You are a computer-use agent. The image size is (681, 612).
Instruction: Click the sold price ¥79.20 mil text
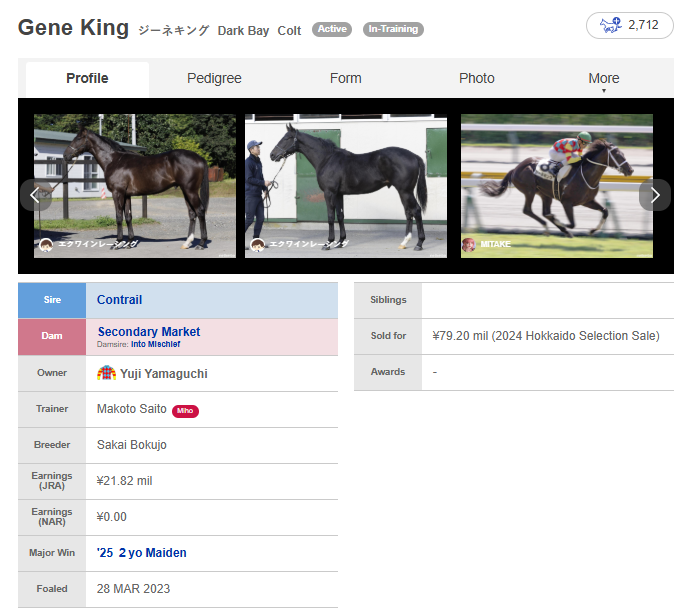546,336
